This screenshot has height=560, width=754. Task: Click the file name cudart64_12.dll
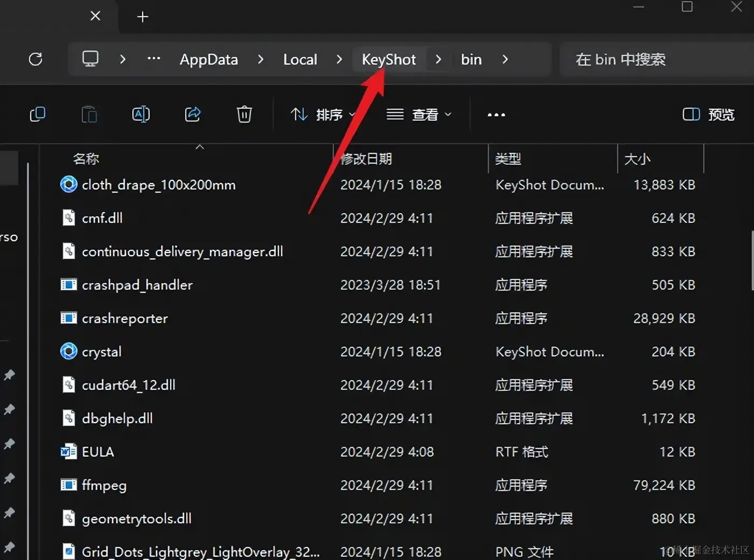click(129, 386)
